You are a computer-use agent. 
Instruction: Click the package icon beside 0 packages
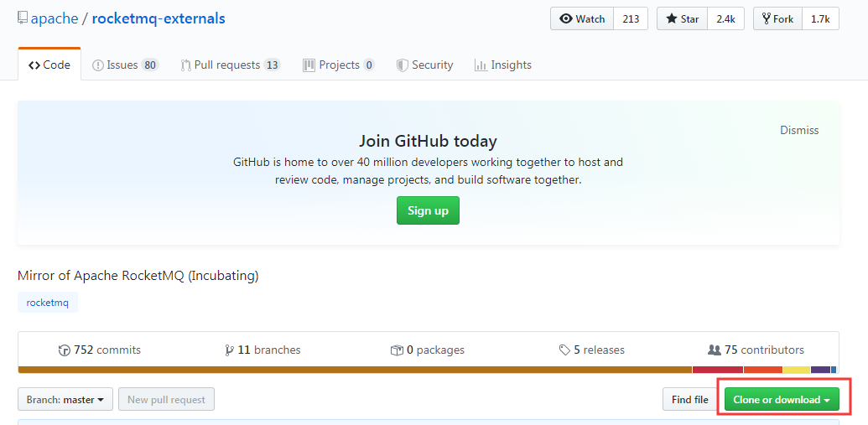pos(397,350)
